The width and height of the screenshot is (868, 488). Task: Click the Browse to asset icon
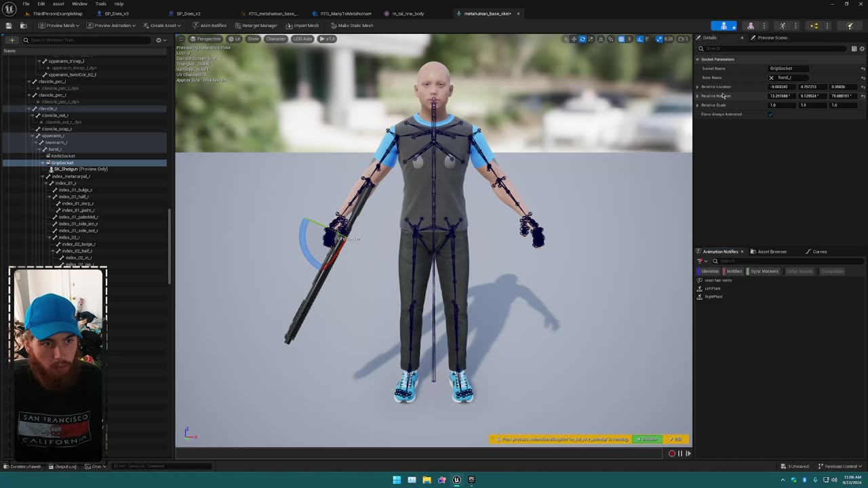coord(23,26)
